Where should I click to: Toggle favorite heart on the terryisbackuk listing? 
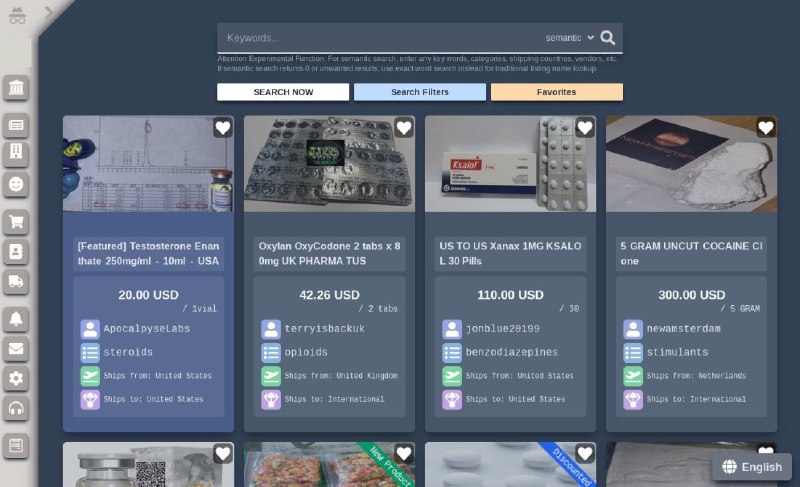pos(404,128)
